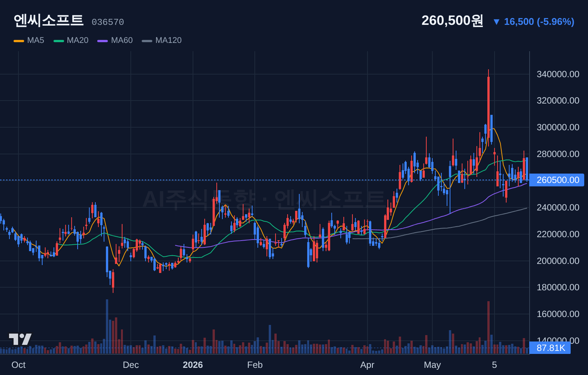Click the current price 260,500원
The image size is (588, 375).
pos(452,21)
